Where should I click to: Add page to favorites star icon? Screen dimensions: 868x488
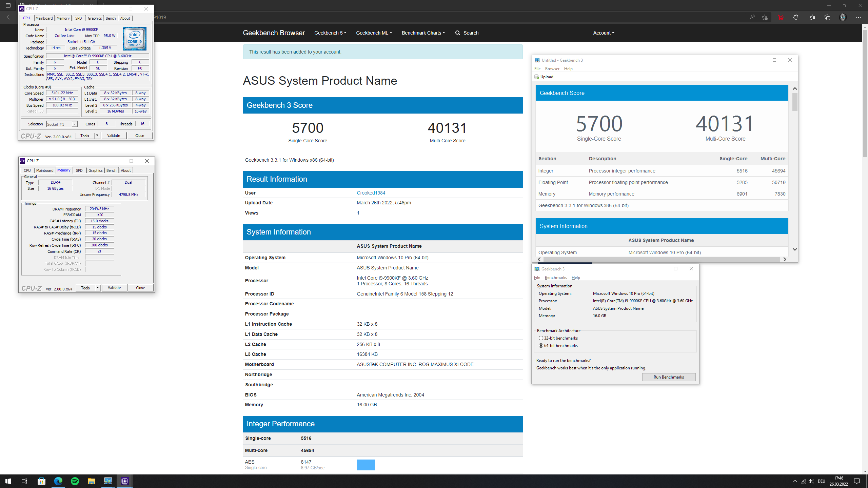(x=765, y=17)
